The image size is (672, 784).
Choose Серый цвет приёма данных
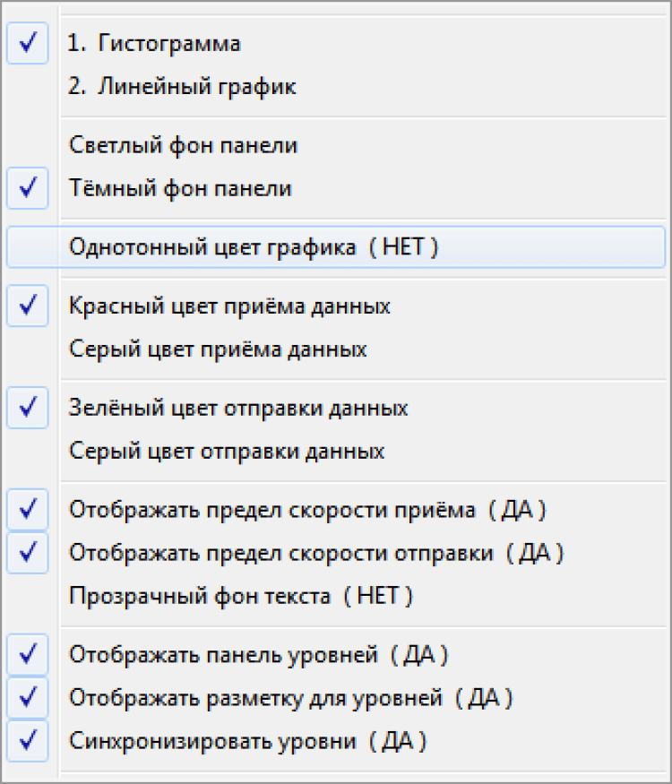(218, 349)
